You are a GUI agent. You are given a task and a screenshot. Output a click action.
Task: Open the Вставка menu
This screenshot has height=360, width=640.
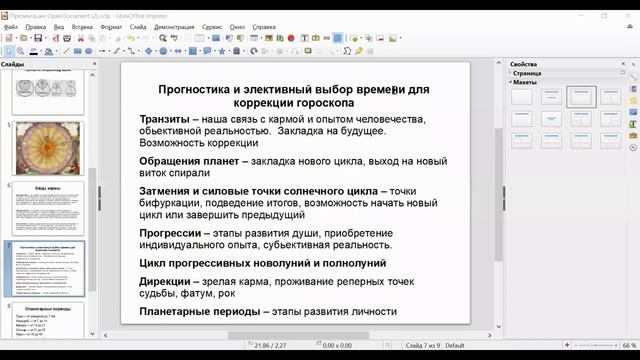82,27
